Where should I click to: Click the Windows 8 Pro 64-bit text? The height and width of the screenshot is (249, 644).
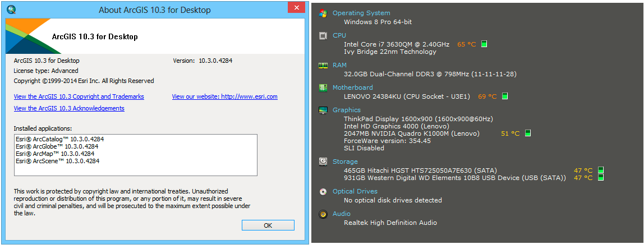click(x=378, y=22)
